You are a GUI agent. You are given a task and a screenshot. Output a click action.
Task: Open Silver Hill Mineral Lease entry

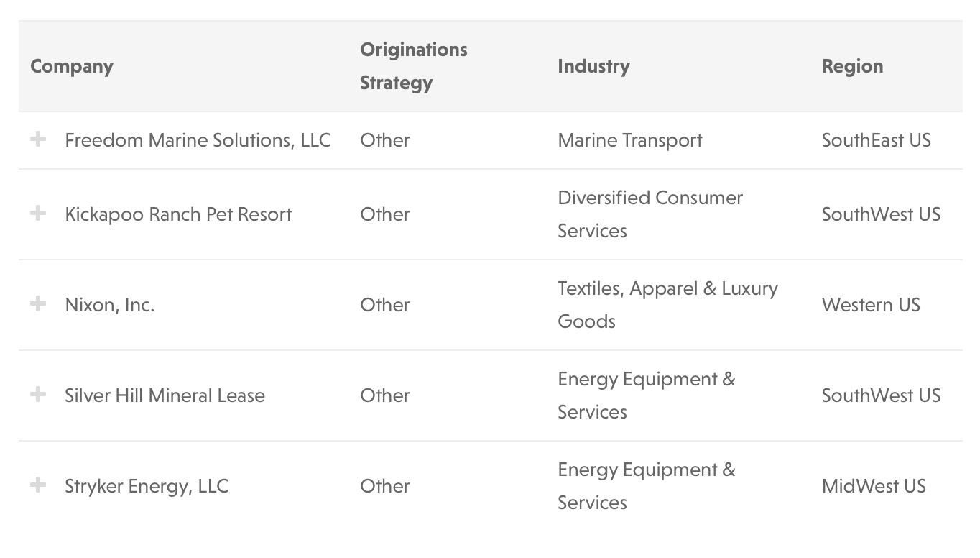click(x=165, y=395)
